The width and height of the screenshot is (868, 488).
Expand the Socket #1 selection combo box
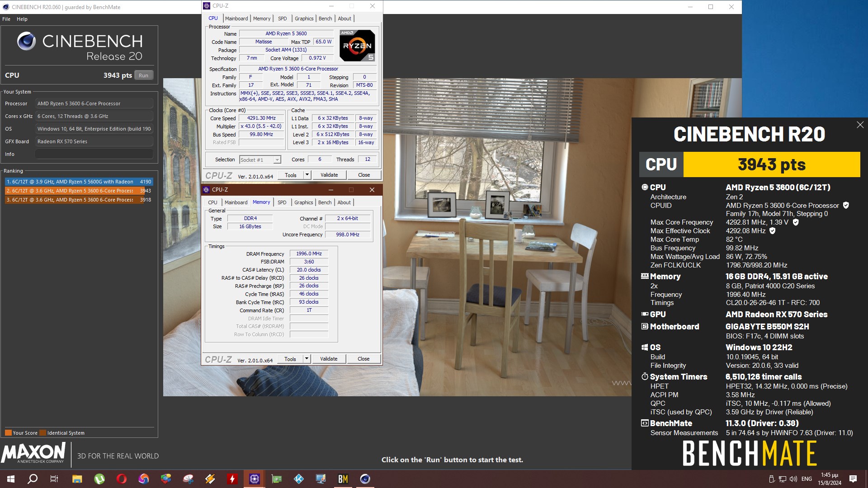click(260, 160)
